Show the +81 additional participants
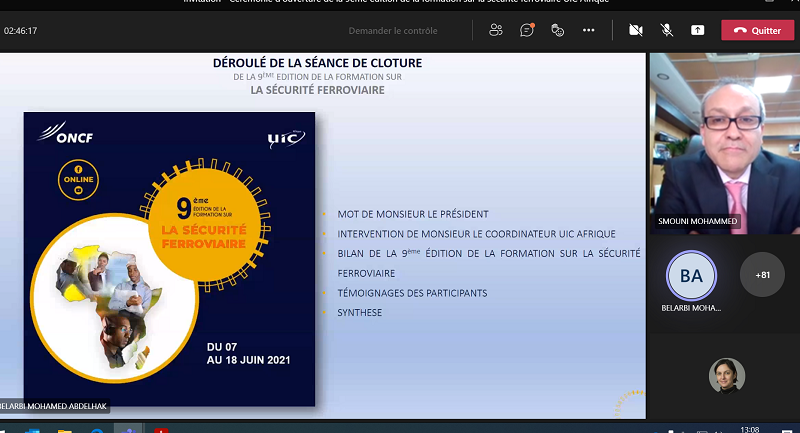The width and height of the screenshot is (800, 433). (762, 275)
